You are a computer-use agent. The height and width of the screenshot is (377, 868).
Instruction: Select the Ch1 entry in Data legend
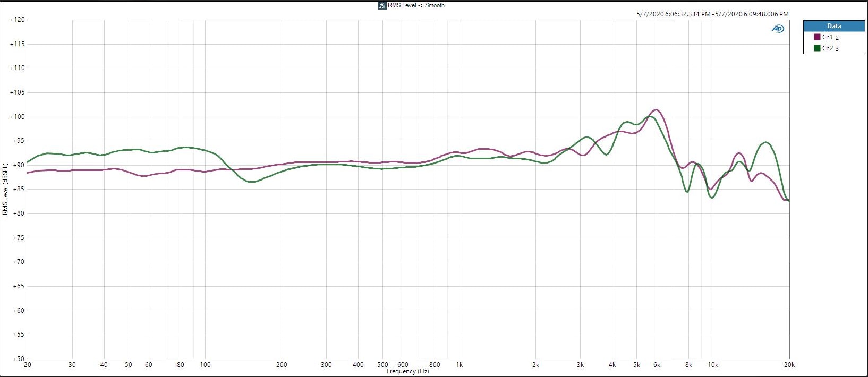tap(830, 37)
